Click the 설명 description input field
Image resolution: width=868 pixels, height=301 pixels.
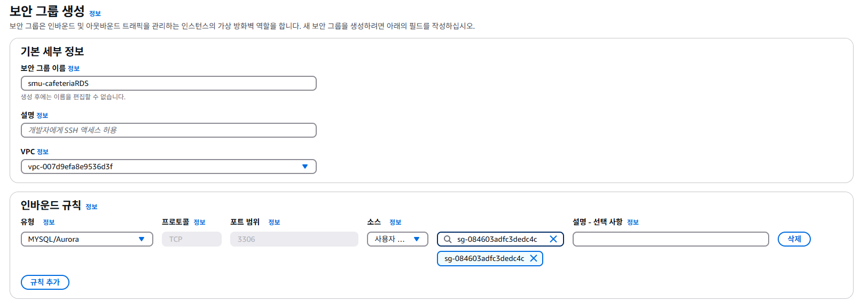tap(169, 130)
